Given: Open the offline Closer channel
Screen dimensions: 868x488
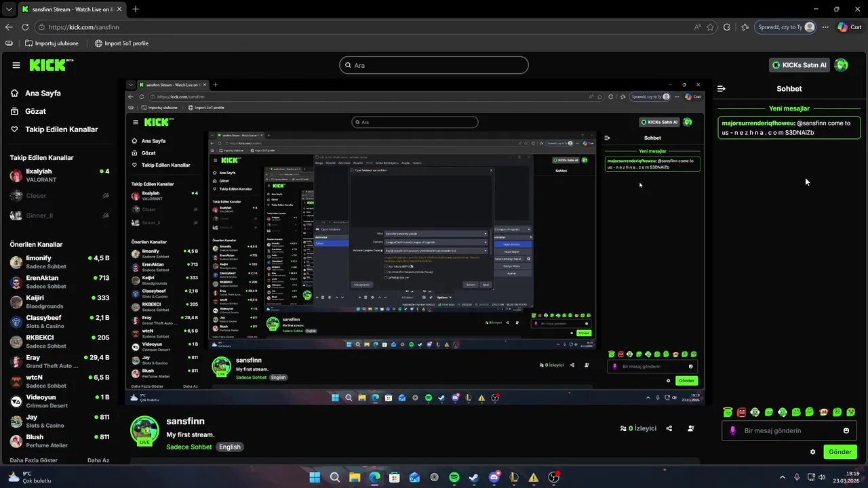Looking at the screenshot, I should click(60, 196).
